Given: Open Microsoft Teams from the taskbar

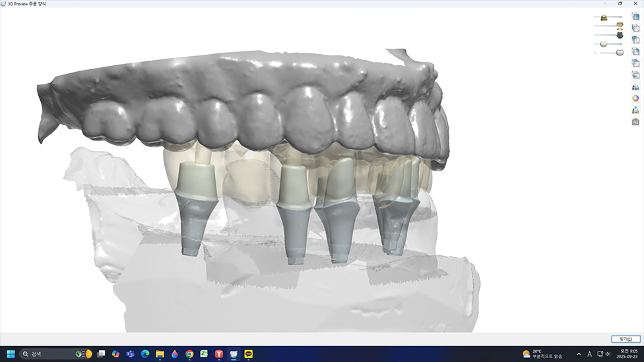Looking at the screenshot, I should (x=131, y=354).
